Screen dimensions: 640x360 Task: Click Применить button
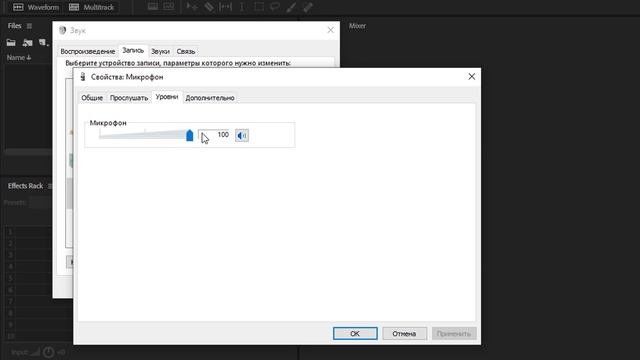pyautogui.click(x=454, y=333)
